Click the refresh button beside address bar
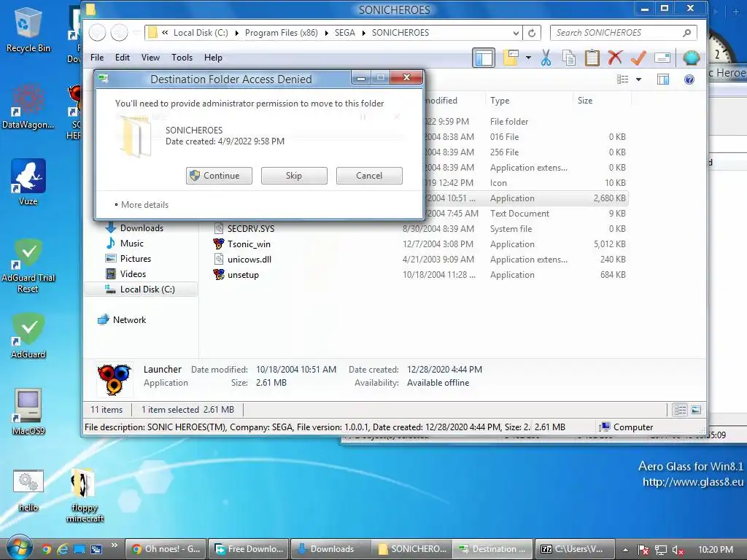 tap(532, 33)
